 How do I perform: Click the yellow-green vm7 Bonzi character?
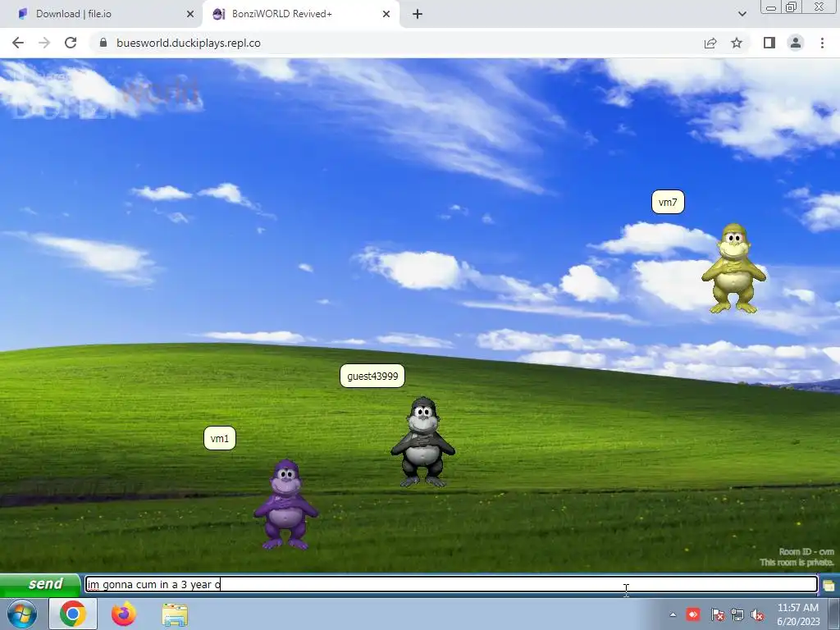point(734,268)
